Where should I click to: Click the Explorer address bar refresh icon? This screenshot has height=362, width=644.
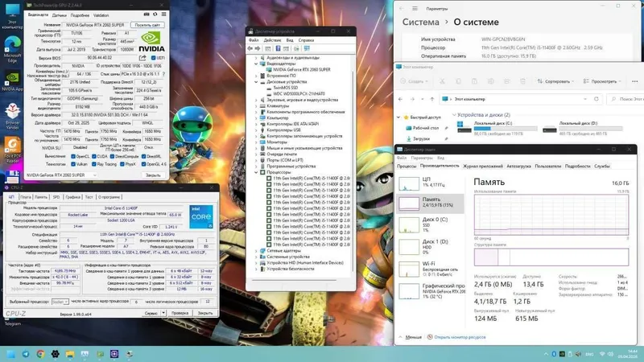coord(597,99)
